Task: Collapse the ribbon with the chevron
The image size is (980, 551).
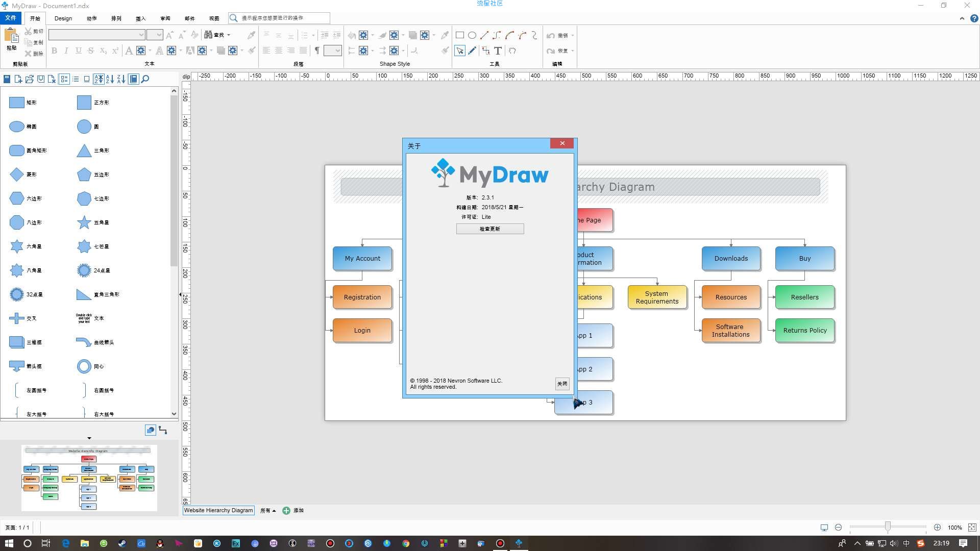Action: pos(962,18)
